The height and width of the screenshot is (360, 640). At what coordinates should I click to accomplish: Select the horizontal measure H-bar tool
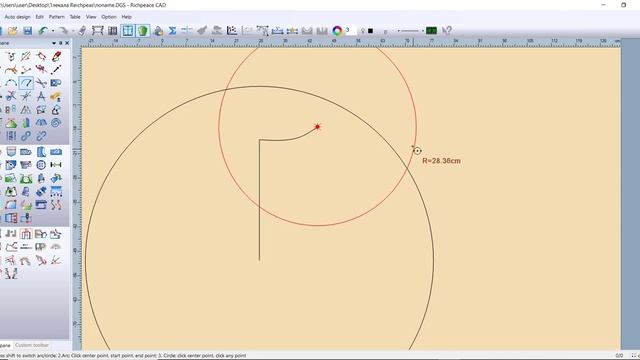56,164
